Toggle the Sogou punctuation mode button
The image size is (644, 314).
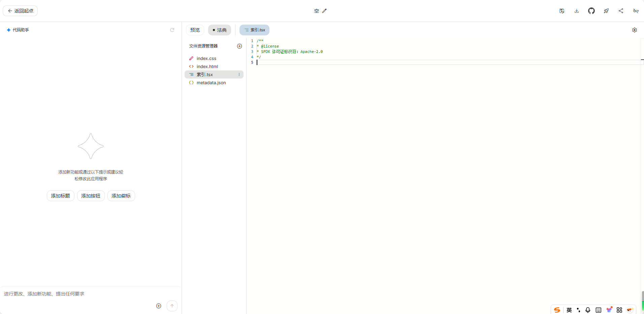578,310
